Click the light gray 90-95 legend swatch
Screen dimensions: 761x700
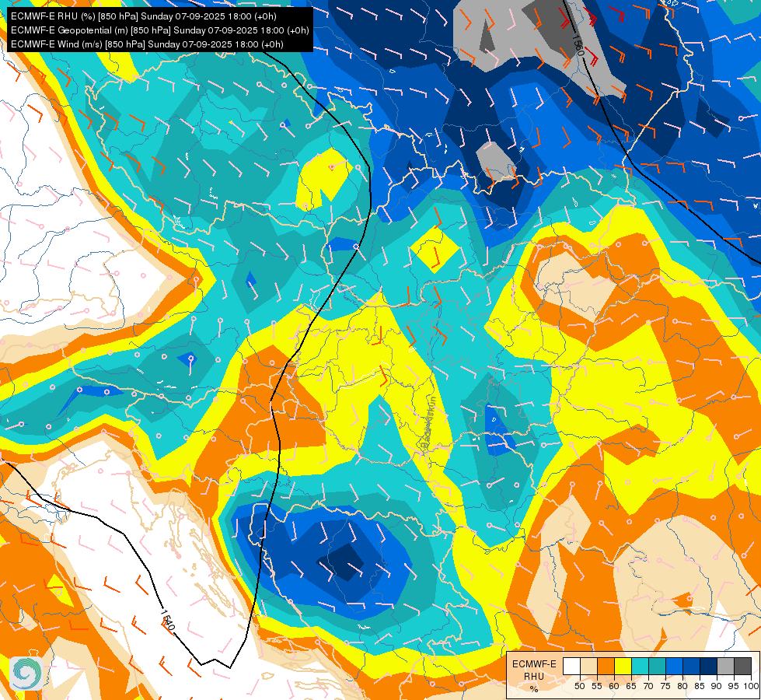click(x=725, y=667)
